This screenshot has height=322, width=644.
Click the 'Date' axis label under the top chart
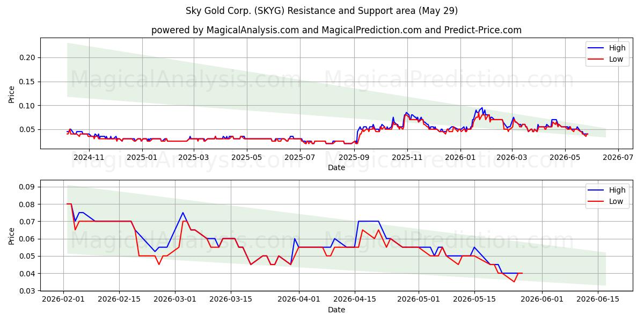click(x=336, y=167)
